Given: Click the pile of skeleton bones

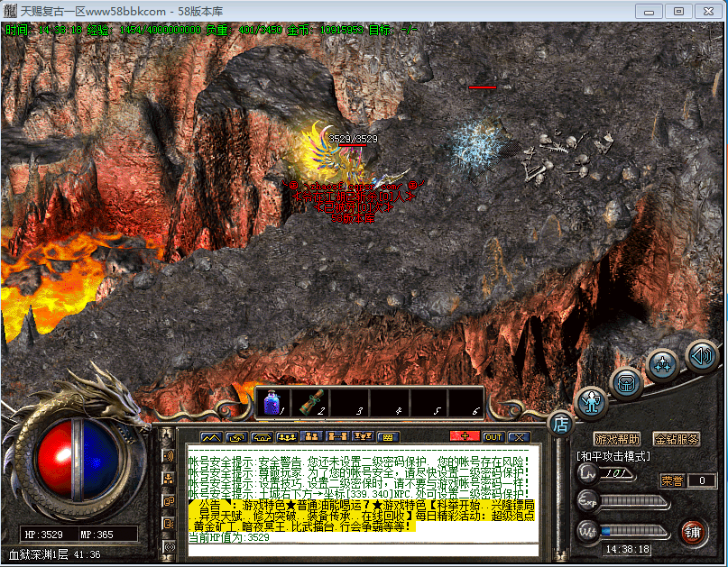Looking at the screenshot, I should (x=567, y=155).
